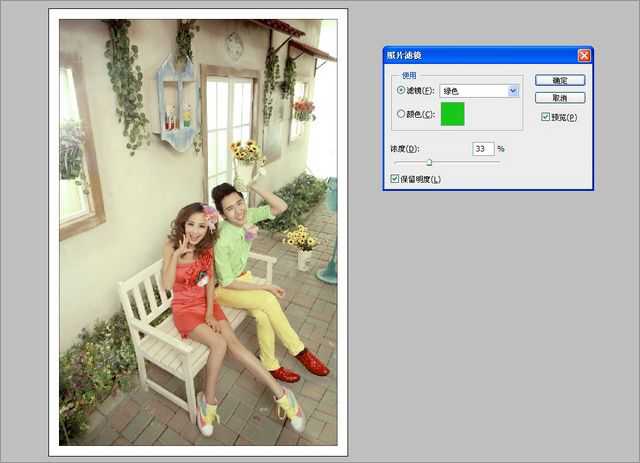The width and height of the screenshot is (640, 463).
Task: Click the green color swatch
Action: point(452,114)
